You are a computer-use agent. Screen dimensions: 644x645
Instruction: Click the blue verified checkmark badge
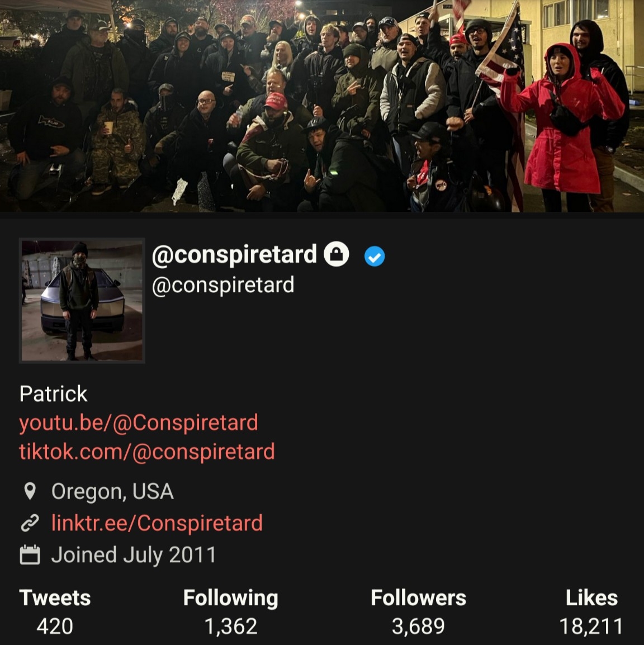375,257
